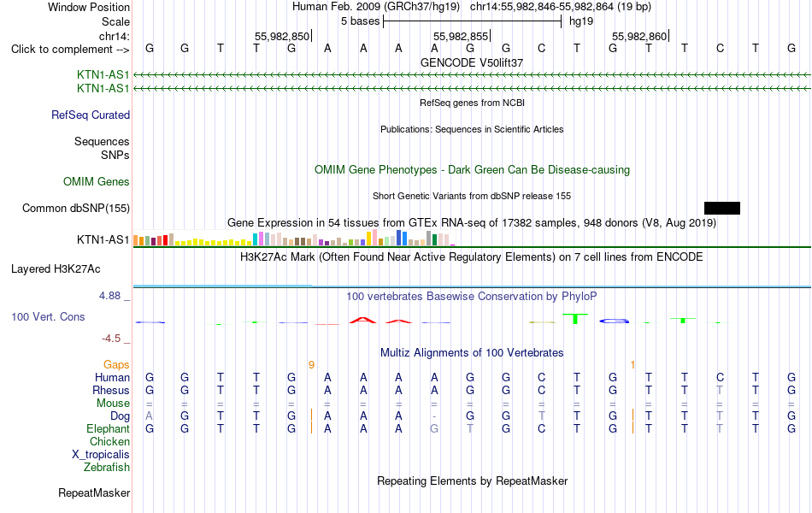This screenshot has height=513, width=812.
Task: Select the Zebrafish alignment row label
Action: pos(107,468)
